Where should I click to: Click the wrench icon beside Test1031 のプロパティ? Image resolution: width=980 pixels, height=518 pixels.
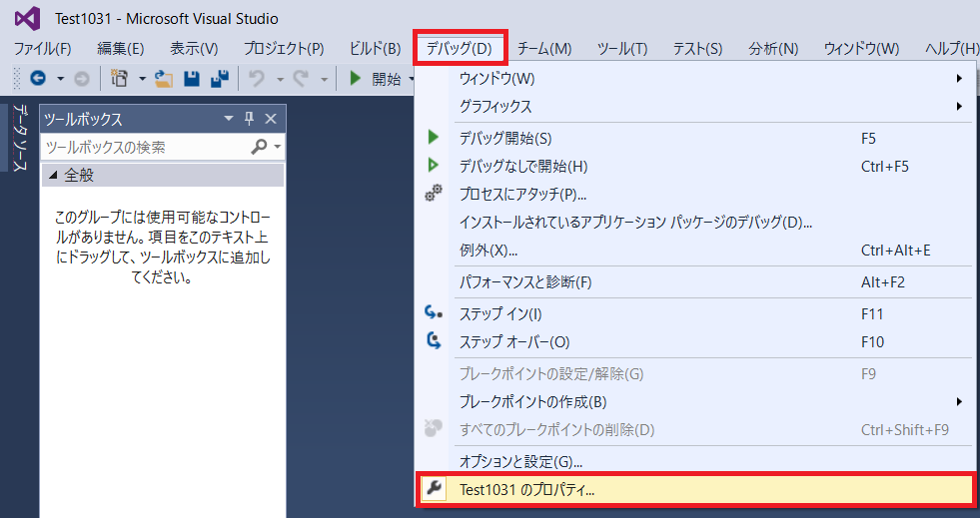pyautogui.click(x=434, y=488)
